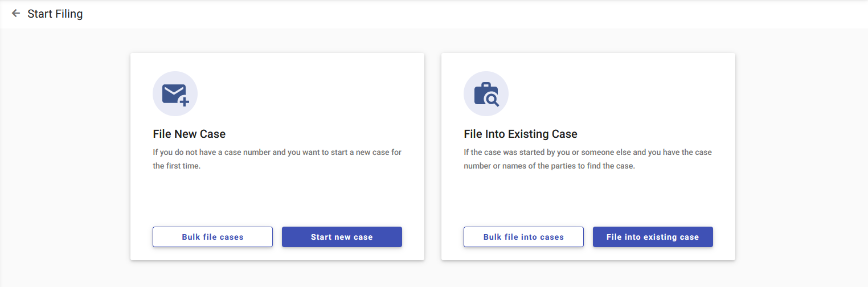Click the Start Filing page title

[x=55, y=14]
